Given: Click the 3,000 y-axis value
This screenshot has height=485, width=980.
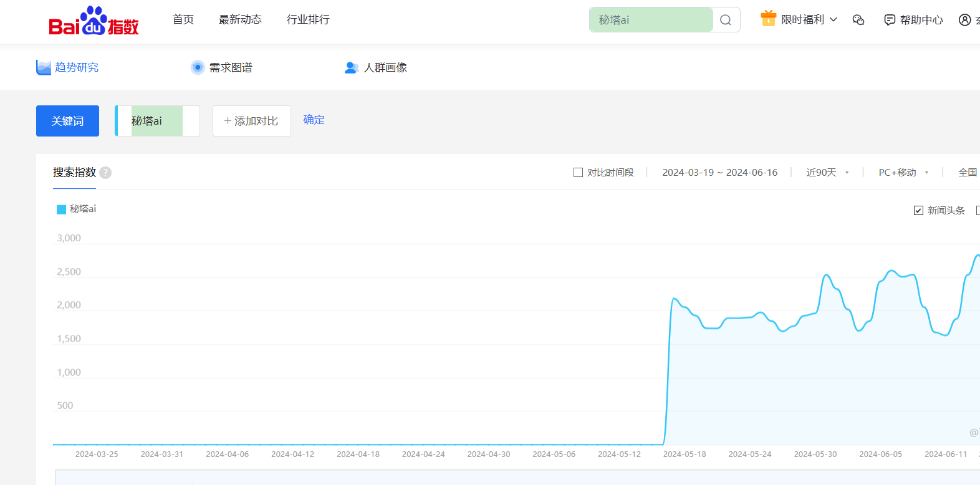Looking at the screenshot, I should point(69,238).
